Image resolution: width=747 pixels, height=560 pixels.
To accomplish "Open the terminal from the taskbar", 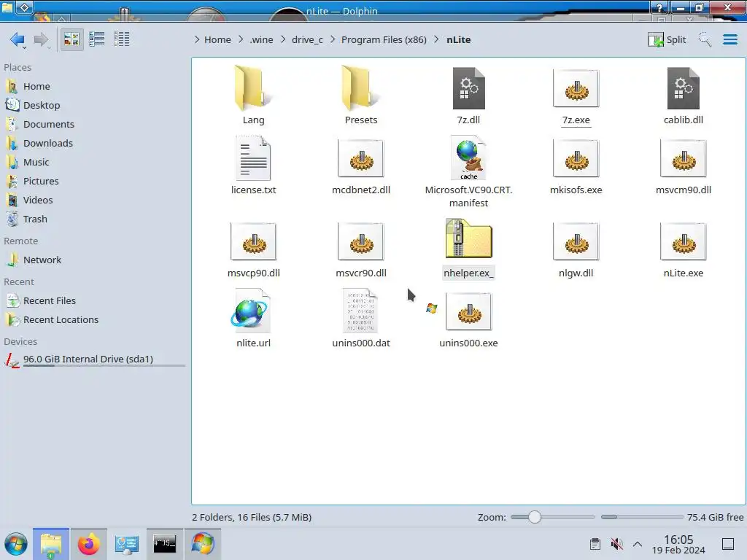I will [x=164, y=544].
